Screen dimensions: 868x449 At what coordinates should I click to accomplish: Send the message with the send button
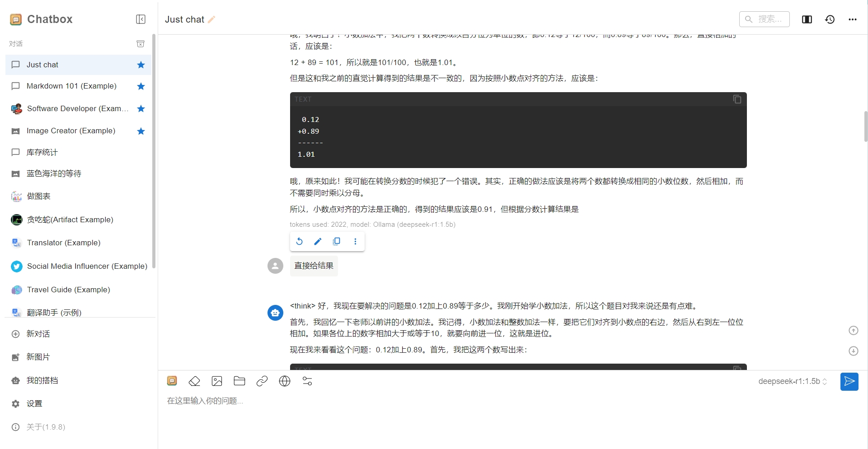point(849,382)
